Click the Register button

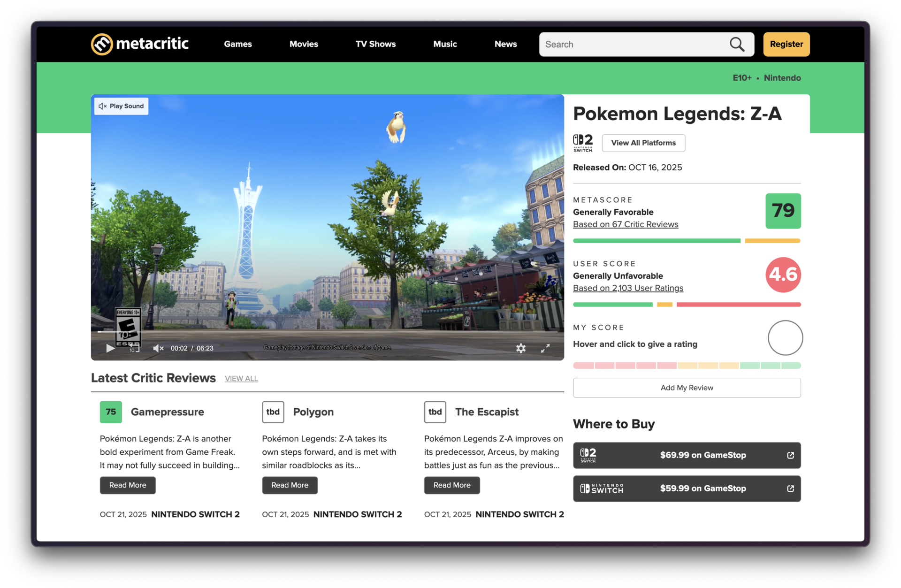click(786, 44)
